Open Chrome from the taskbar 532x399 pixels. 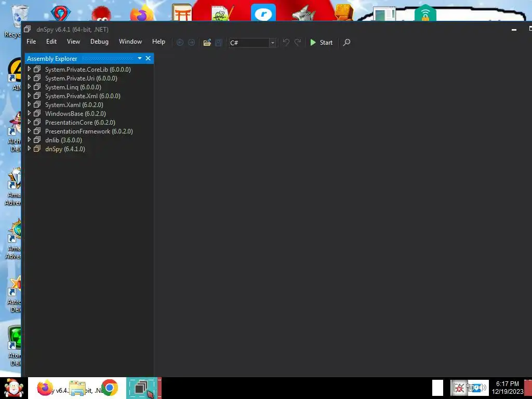109,388
